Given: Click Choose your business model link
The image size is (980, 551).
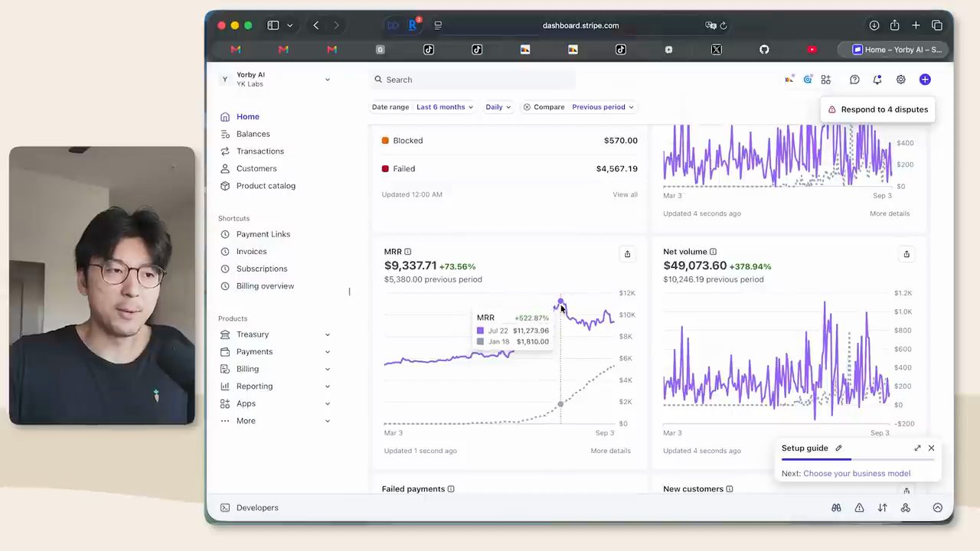Looking at the screenshot, I should click(857, 474).
